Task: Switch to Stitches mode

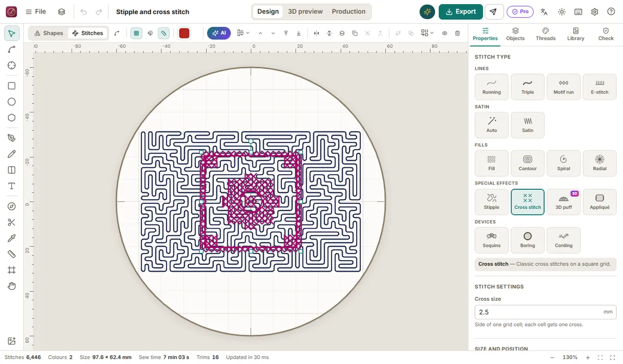Action: 88,33
